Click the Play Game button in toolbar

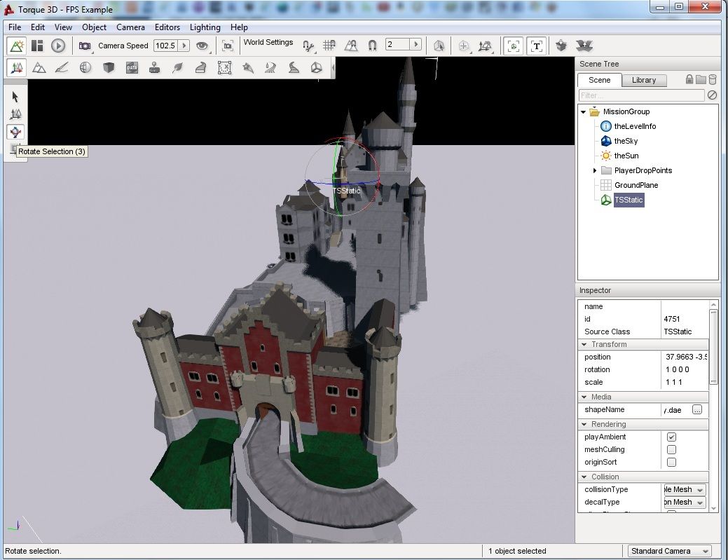click(58, 46)
